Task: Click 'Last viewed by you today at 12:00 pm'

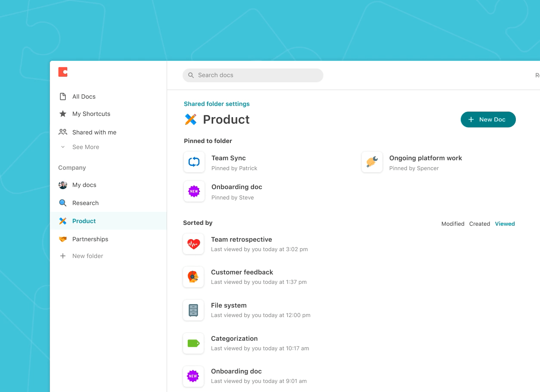Action: click(261, 315)
